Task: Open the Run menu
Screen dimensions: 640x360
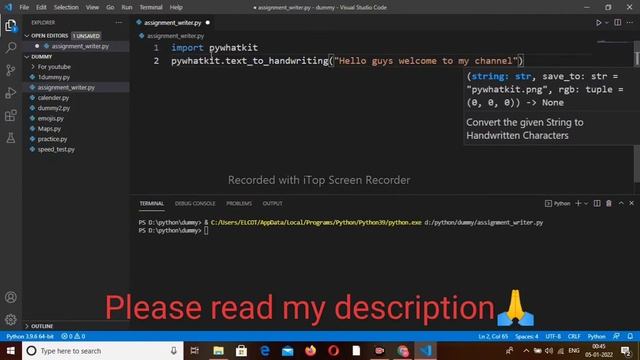Action: coord(127,7)
